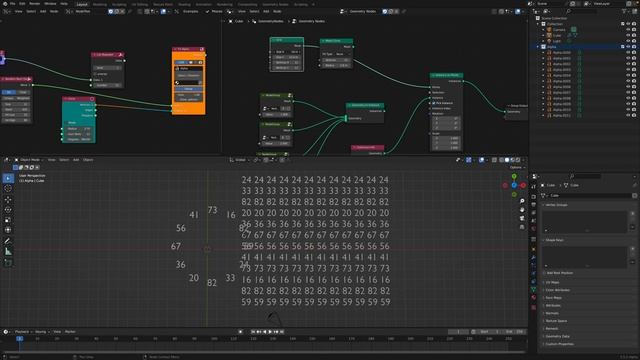Viewport: 640px width, 360px height.
Task: Toggle camera view with the camera gizmo icon
Action: pos(522,218)
